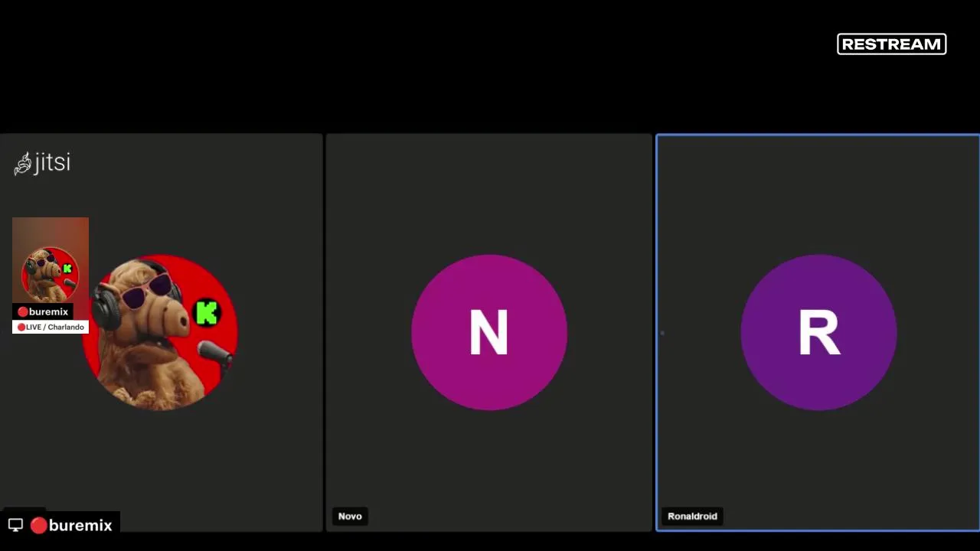This screenshot has height=551, width=980.
Task: Select the Novo participant name label
Action: click(350, 516)
